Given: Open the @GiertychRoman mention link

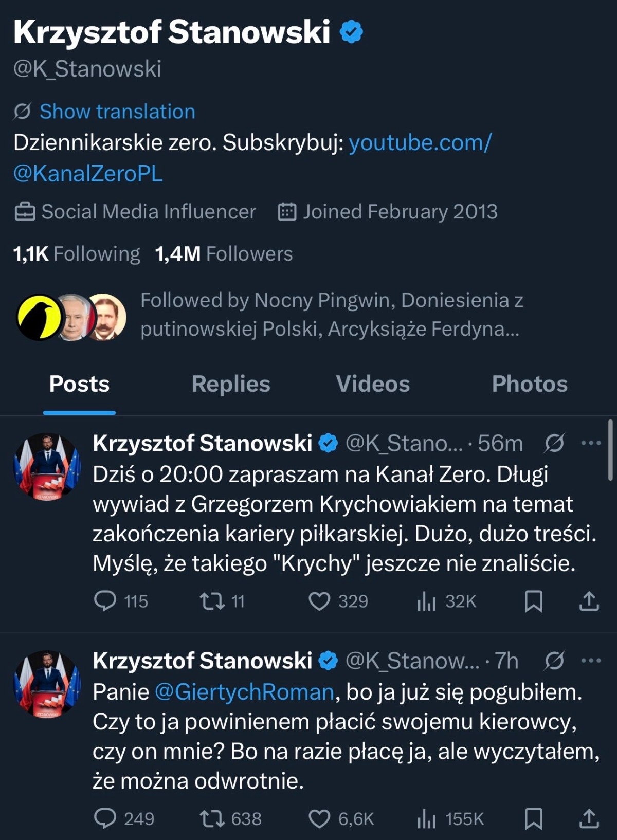Looking at the screenshot, I should pyautogui.click(x=244, y=692).
